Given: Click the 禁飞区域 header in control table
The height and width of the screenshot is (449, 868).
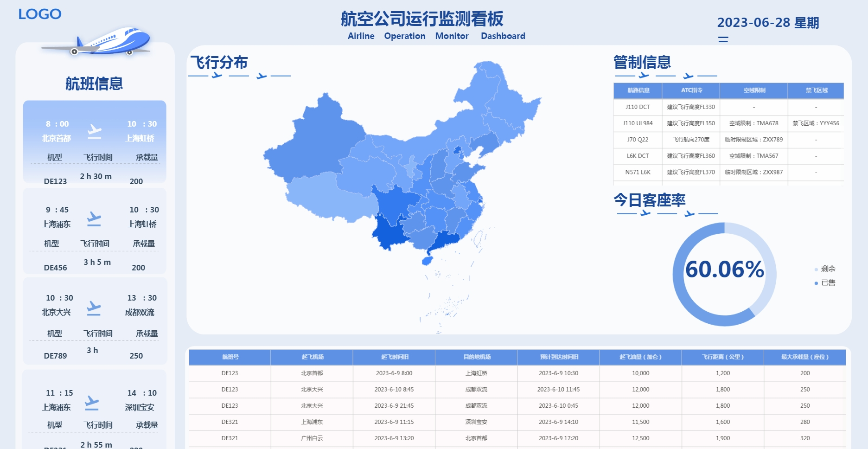Looking at the screenshot, I should click(x=816, y=90).
